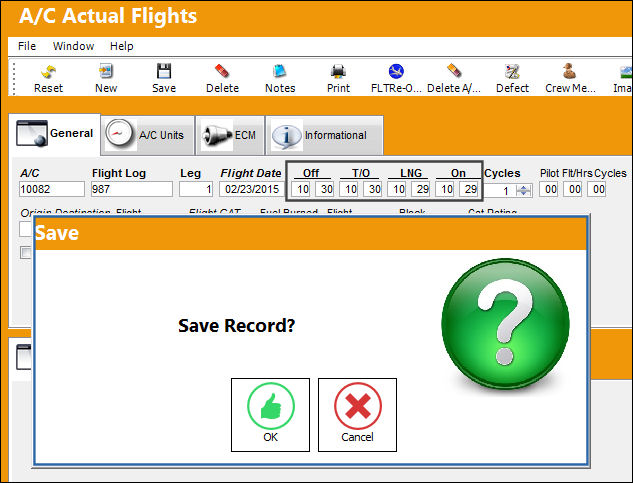This screenshot has width=633, height=483.
Task: Open the Help menu
Action: (122, 46)
